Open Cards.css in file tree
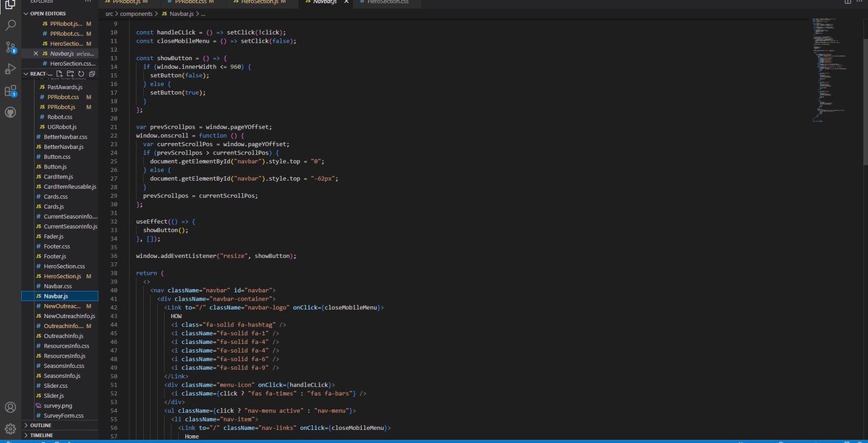Image resolution: width=868 pixels, height=443 pixels. point(60,196)
